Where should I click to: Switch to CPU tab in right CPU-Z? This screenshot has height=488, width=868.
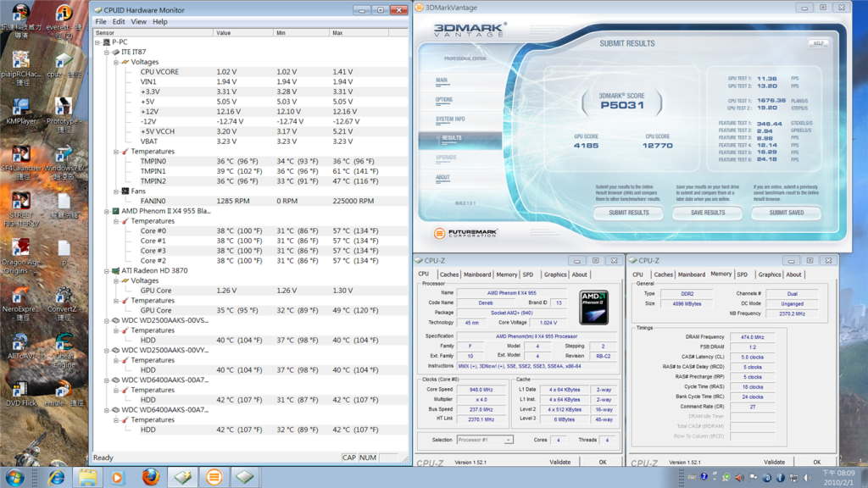637,274
